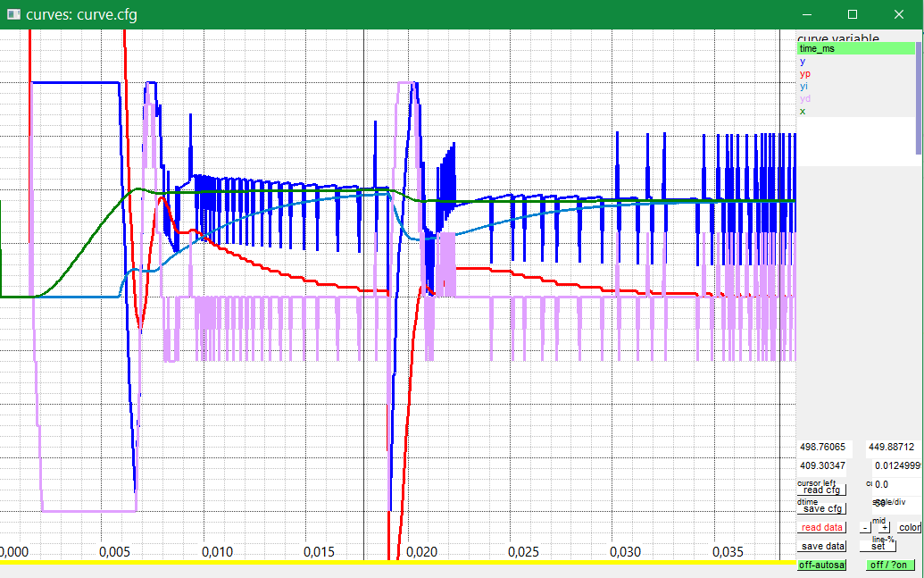Viewport: 924px width, 578px height.
Task: Select curve variable yi in the list
Action: pos(855,86)
